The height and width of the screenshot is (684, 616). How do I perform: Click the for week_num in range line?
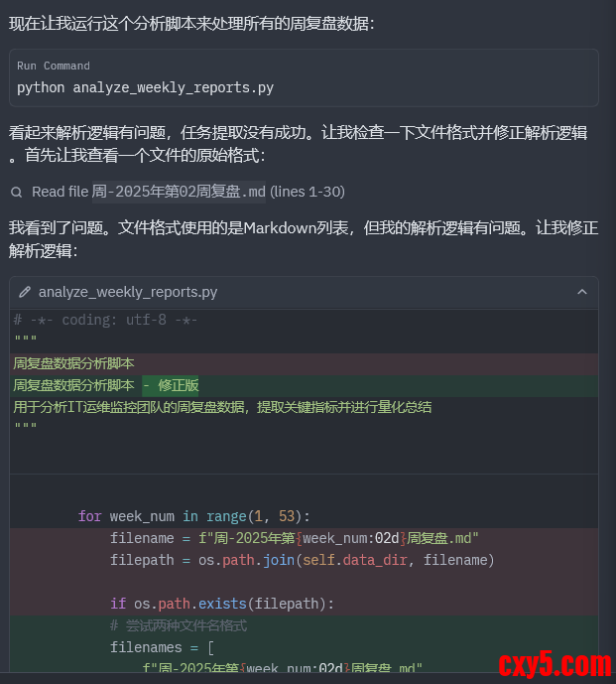(194, 516)
